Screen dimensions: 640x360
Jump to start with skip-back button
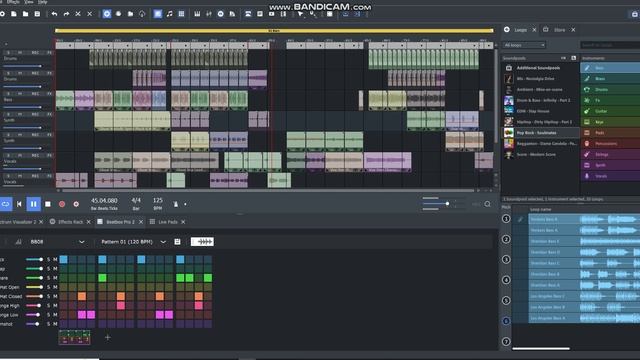click(19, 204)
